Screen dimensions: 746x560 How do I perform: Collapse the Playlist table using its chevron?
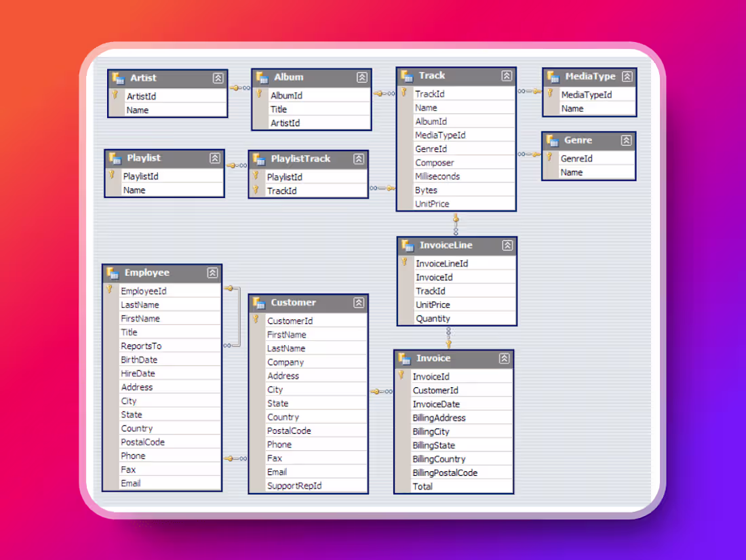(x=214, y=158)
